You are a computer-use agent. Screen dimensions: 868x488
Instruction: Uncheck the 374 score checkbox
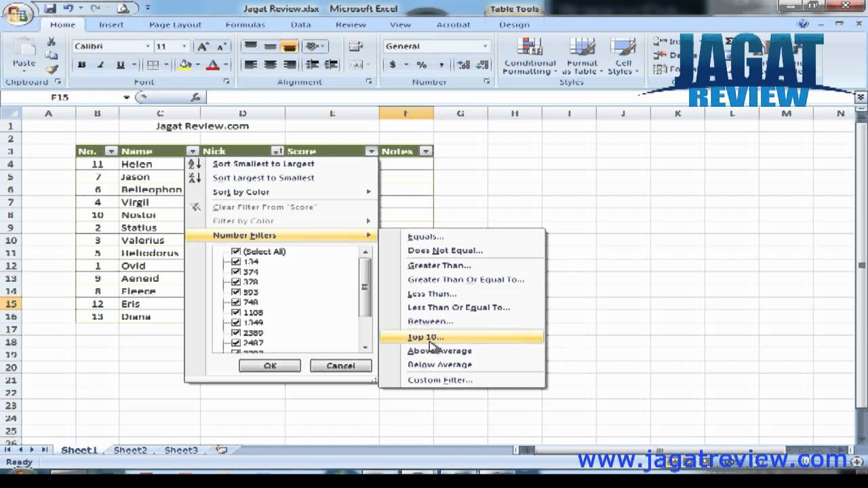(x=236, y=272)
